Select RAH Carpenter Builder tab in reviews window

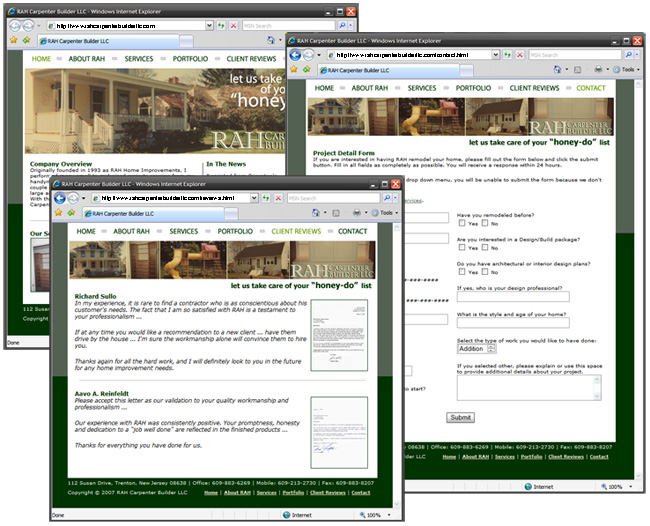tap(153, 213)
